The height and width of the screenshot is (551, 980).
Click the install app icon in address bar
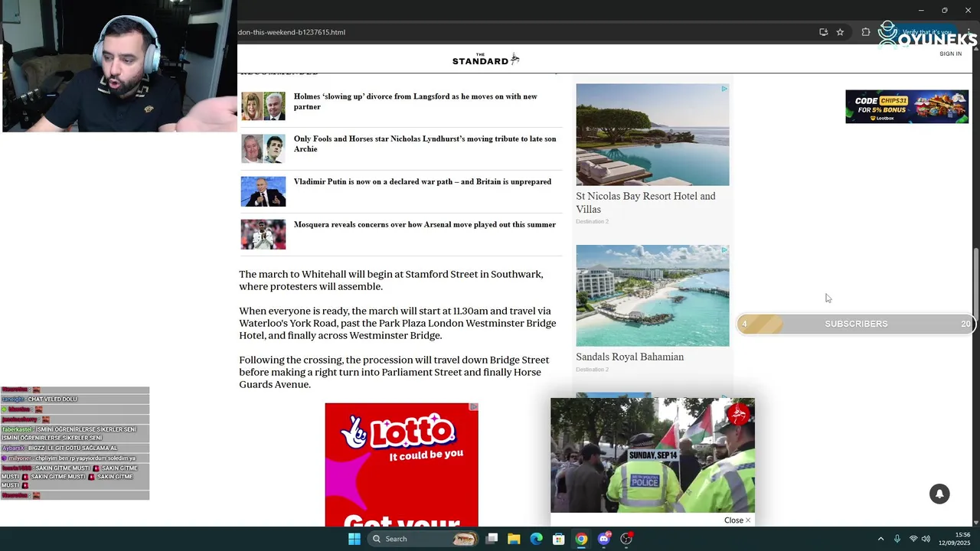point(823,32)
